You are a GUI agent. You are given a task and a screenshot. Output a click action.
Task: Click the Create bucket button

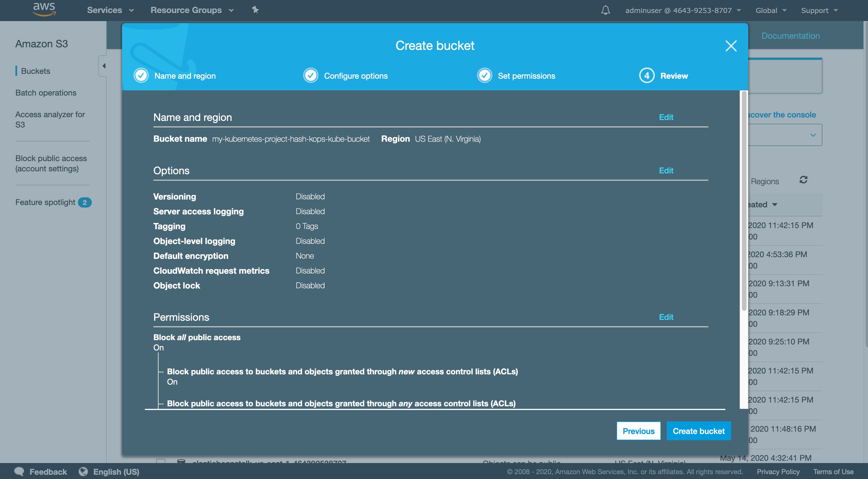pos(699,431)
